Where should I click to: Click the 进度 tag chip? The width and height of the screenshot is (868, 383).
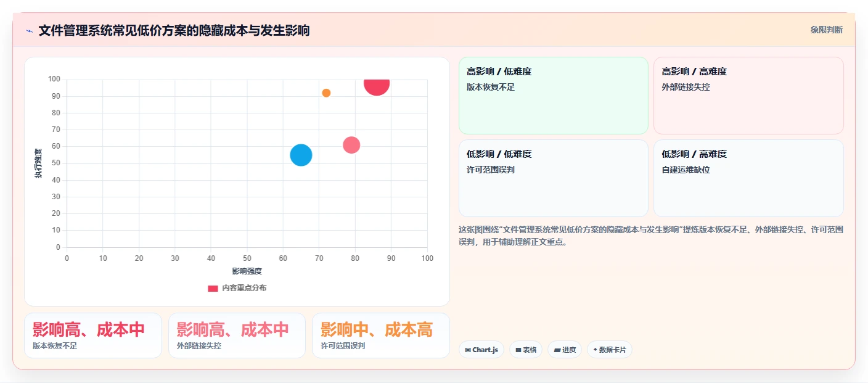(564, 350)
